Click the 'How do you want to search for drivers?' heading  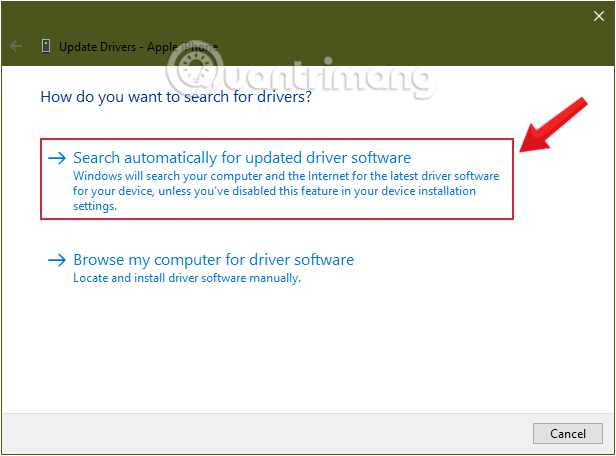coord(176,97)
